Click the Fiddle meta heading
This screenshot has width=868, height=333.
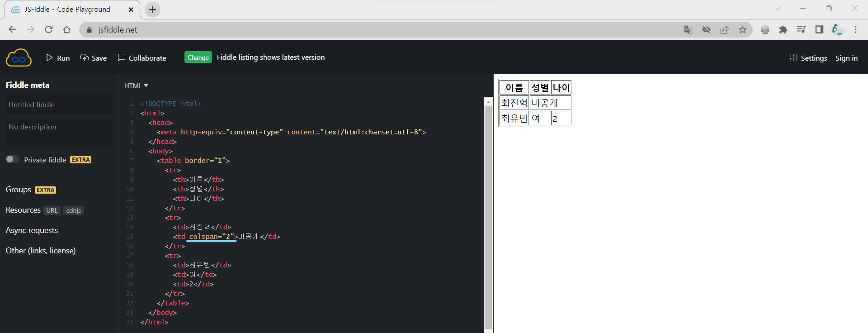pos(28,85)
